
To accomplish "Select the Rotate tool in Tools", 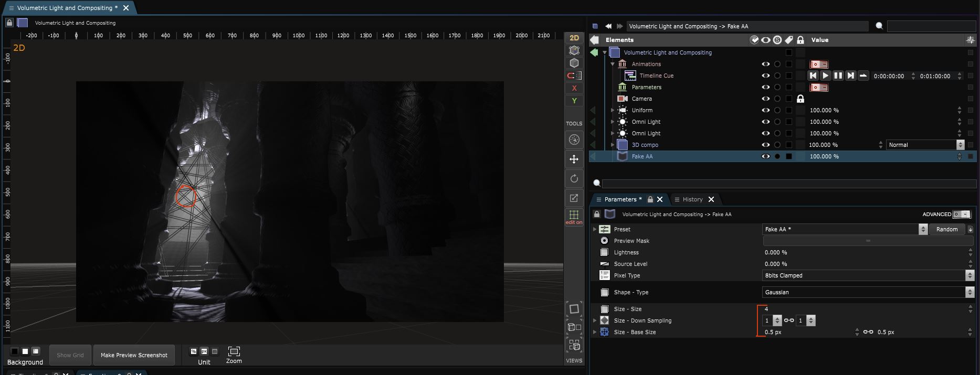I will coord(574,179).
